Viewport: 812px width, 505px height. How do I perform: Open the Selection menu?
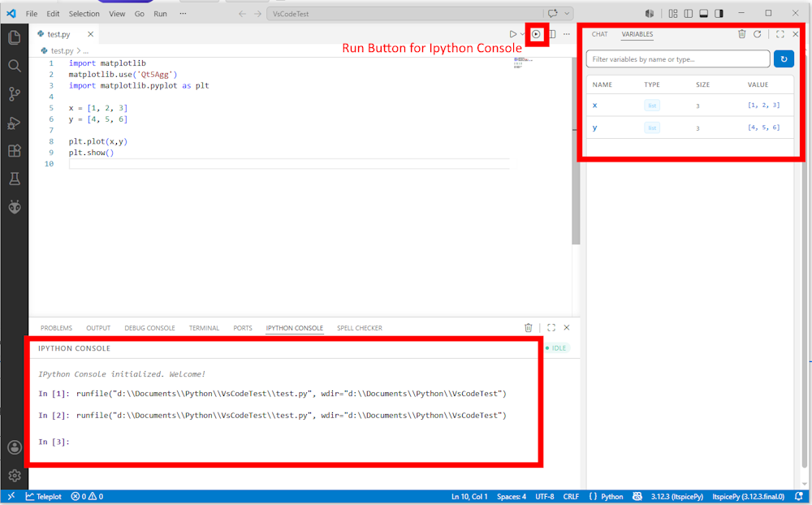click(x=84, y=14)
